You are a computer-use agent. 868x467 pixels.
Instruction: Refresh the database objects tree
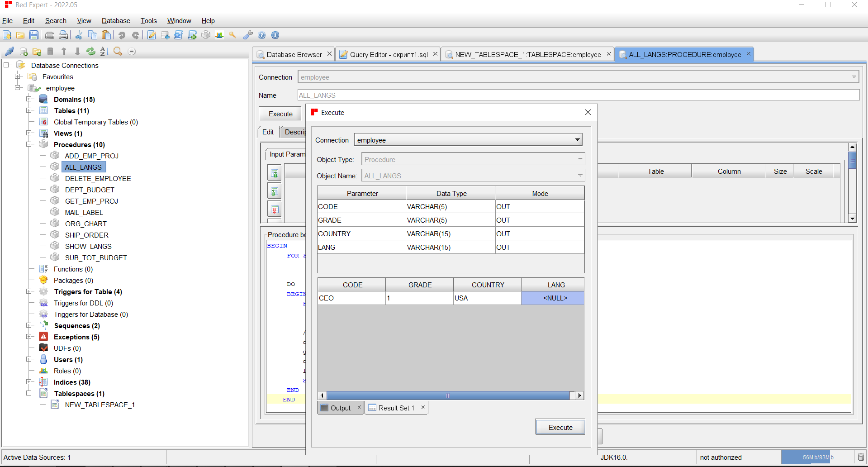91,51
